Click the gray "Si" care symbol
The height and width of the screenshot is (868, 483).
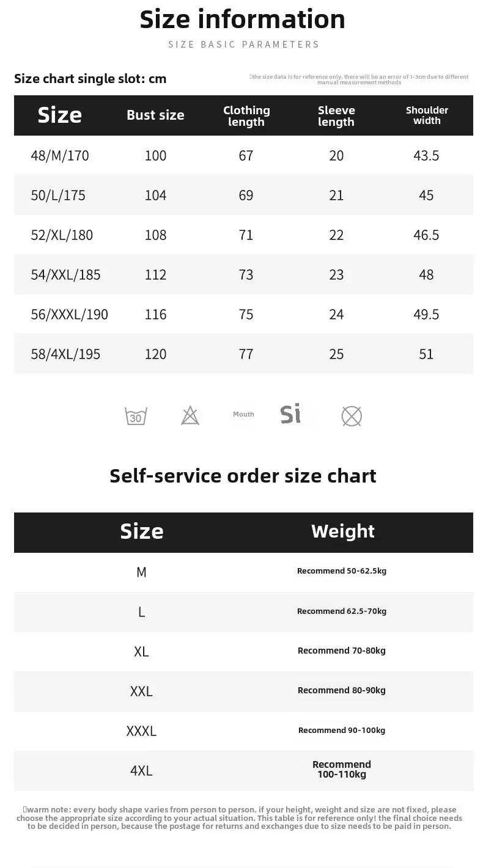click(291, 414)
